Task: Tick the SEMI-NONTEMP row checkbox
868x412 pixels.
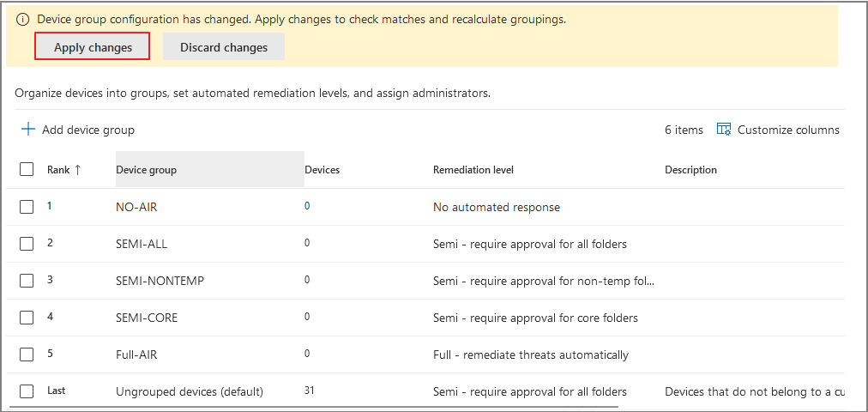Action: pyautogui.click(x=27, y=281)
